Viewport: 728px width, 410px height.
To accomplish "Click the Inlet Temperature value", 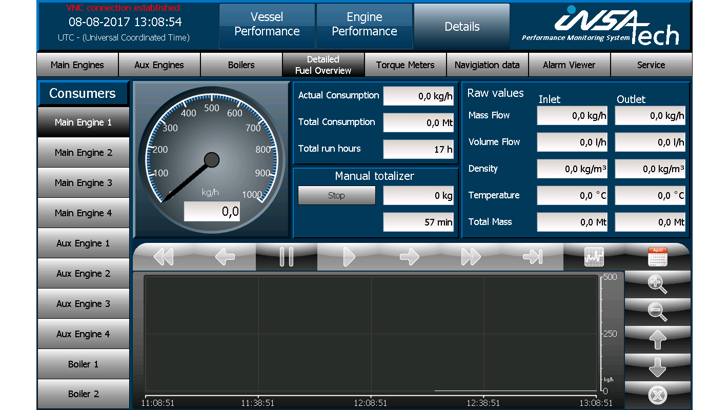I will 572,195.
